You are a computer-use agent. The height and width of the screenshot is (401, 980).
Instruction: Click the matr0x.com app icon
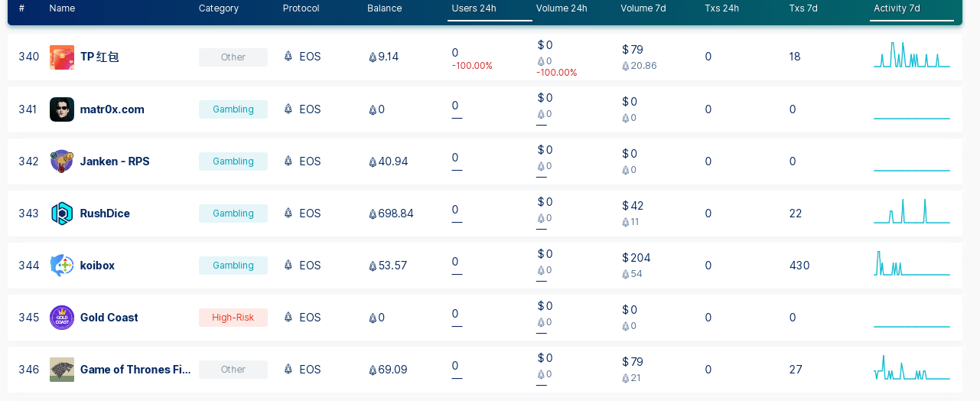click(x=62, y=109)
